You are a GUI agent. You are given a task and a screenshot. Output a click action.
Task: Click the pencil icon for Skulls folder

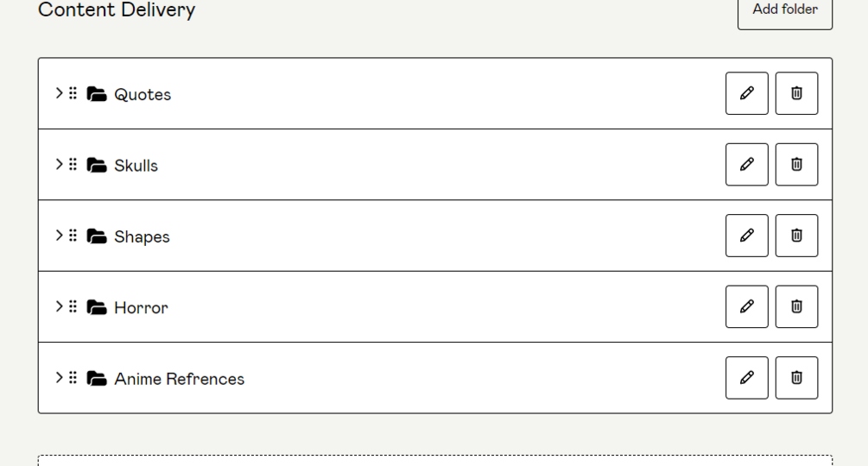tap(746, 164)
